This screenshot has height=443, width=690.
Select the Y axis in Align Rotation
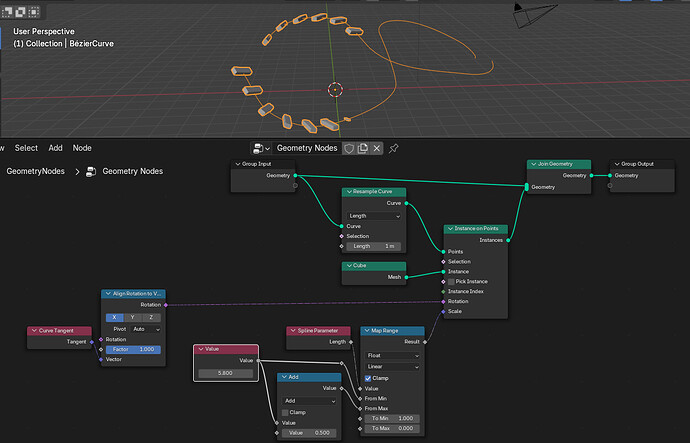(133, 318)
